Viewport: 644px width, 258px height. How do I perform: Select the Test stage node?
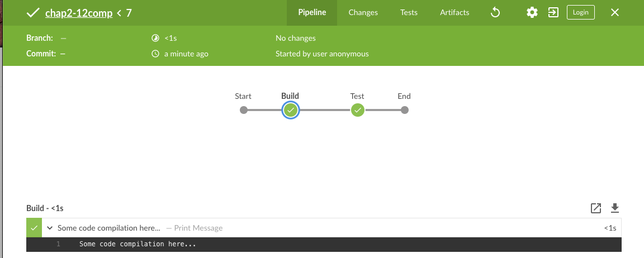[358, 110]
